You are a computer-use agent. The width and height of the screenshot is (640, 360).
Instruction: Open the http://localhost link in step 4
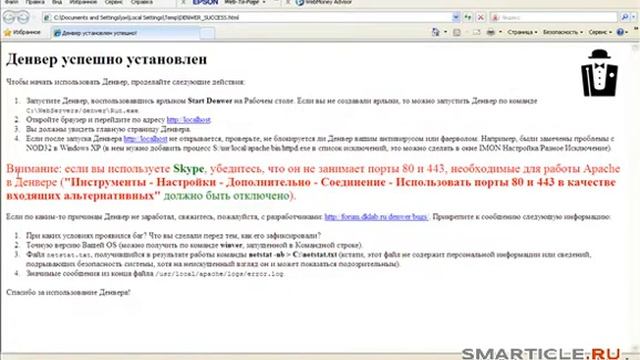coord(145,139)
